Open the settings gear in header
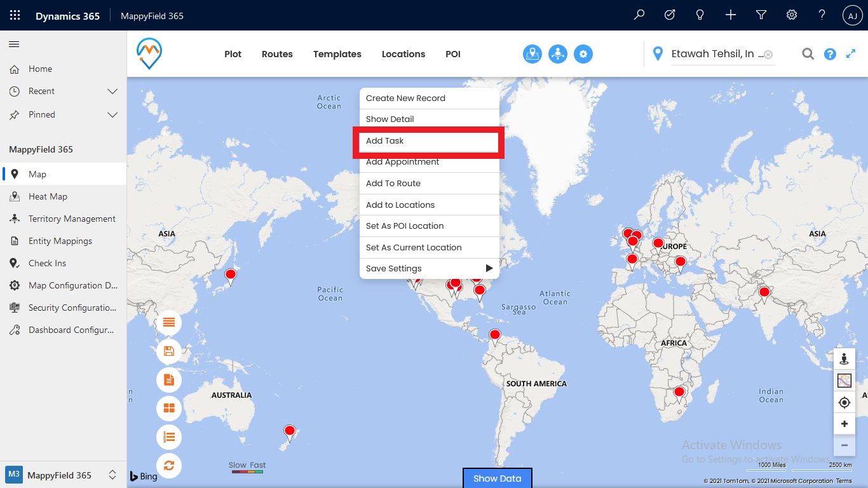868x488 pixels. click(792, 15)
